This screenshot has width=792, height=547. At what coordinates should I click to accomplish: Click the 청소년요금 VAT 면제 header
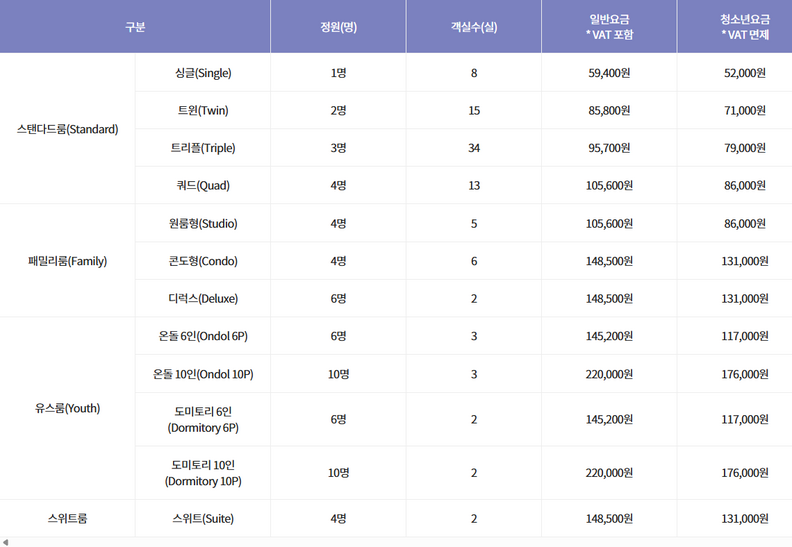click(734, 27)
